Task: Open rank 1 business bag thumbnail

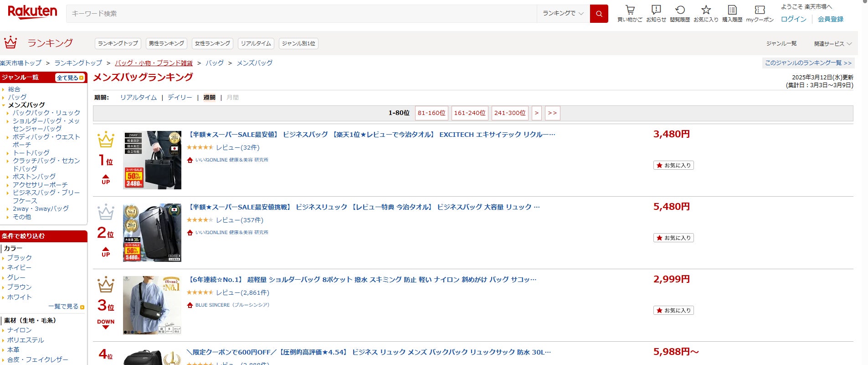Action: click(x=152, y=160)
